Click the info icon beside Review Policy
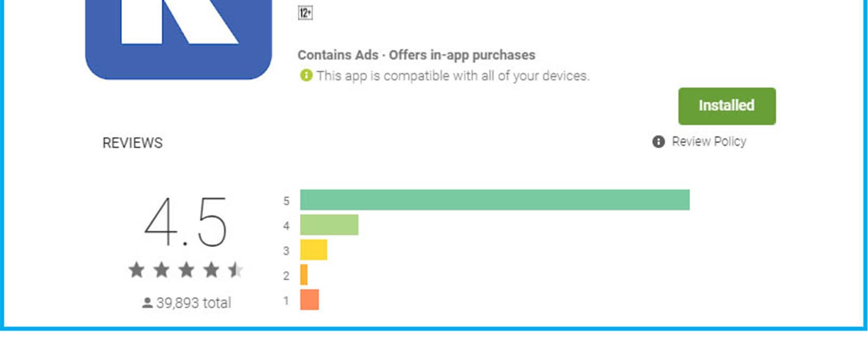 click(658, 142)
